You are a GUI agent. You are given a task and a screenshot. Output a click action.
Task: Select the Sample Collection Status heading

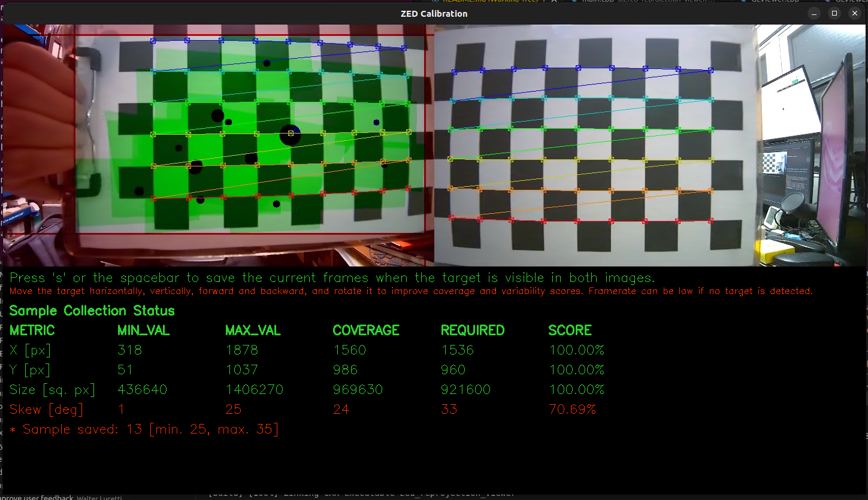click(92, 311)
